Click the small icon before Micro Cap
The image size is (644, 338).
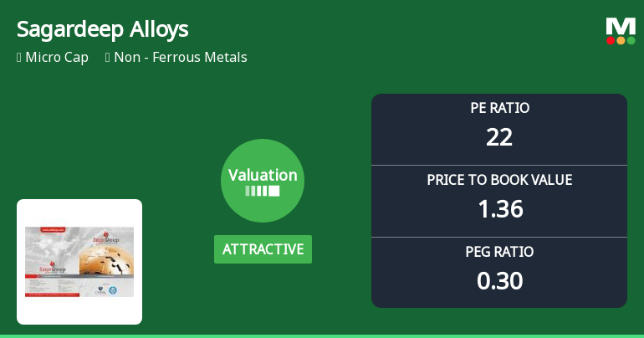tap(19, 58)
